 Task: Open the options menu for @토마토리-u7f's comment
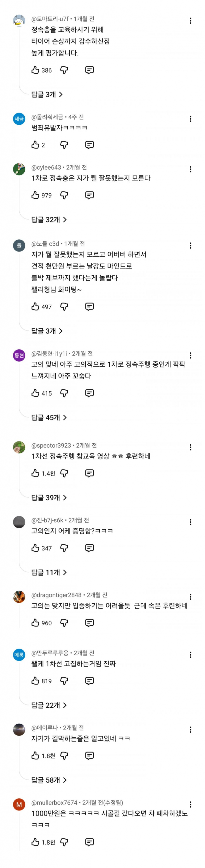[x=191, y=21]
